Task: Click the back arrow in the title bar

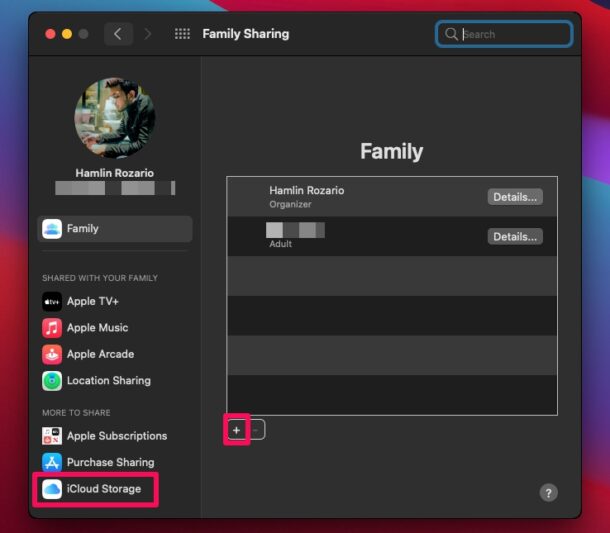Action: coord(118,34)
